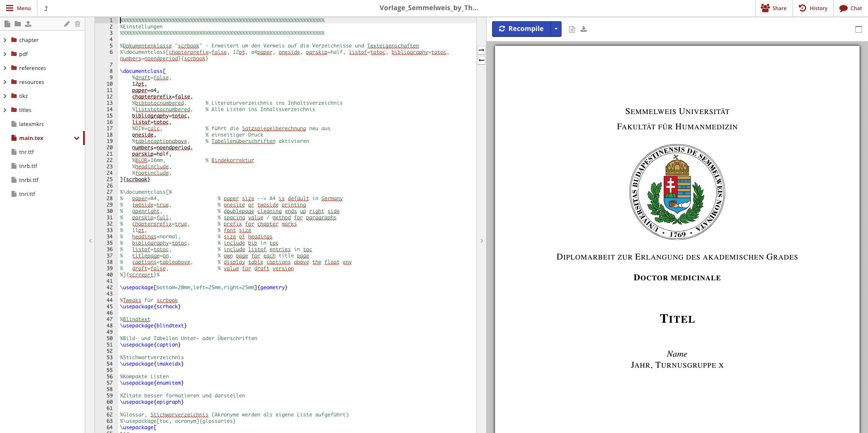Click the up-arrow back to projects icon
The height and width of the screenshot is (433, 868).
(46, 8)
